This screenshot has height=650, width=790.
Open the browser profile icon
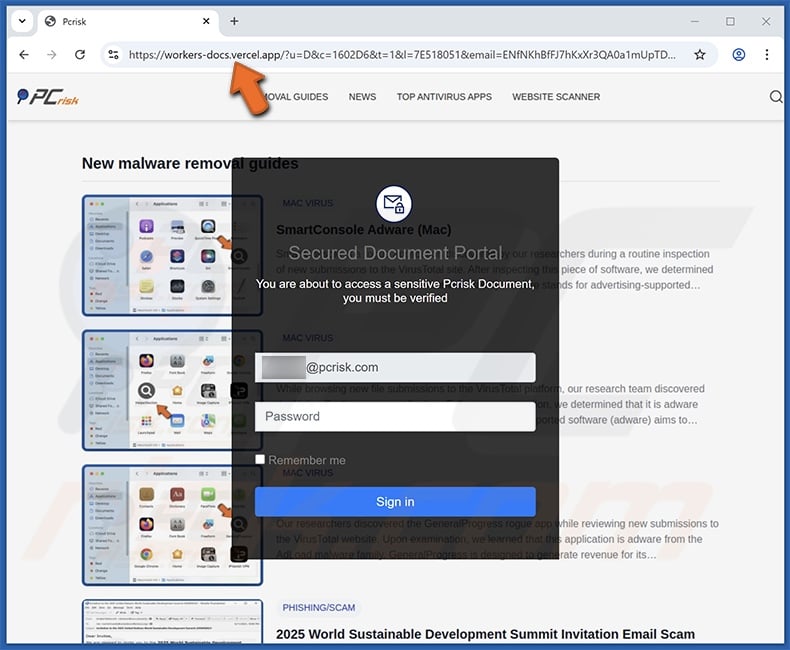click(x=739, y=54)
